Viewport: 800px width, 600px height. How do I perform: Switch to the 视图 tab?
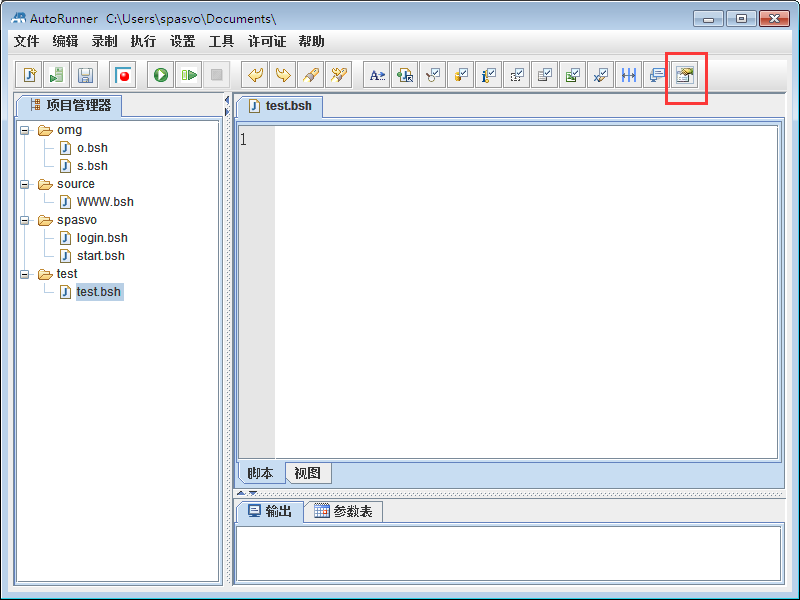[x=308, y=473]
